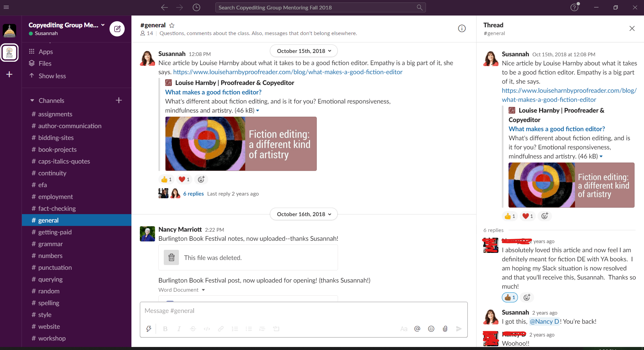The image size is (644, 350).
Task: Go forward with the right arrow
Action: coord(179,7)
